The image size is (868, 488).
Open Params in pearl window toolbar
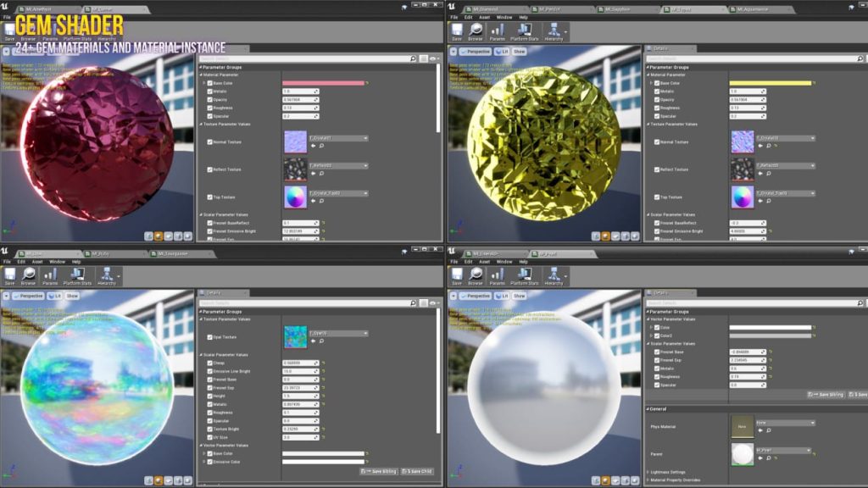497,276
